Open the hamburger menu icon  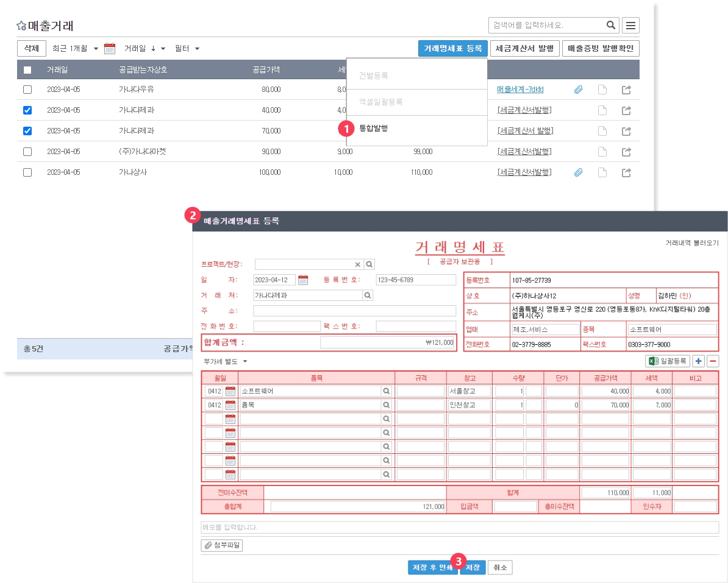630,26
